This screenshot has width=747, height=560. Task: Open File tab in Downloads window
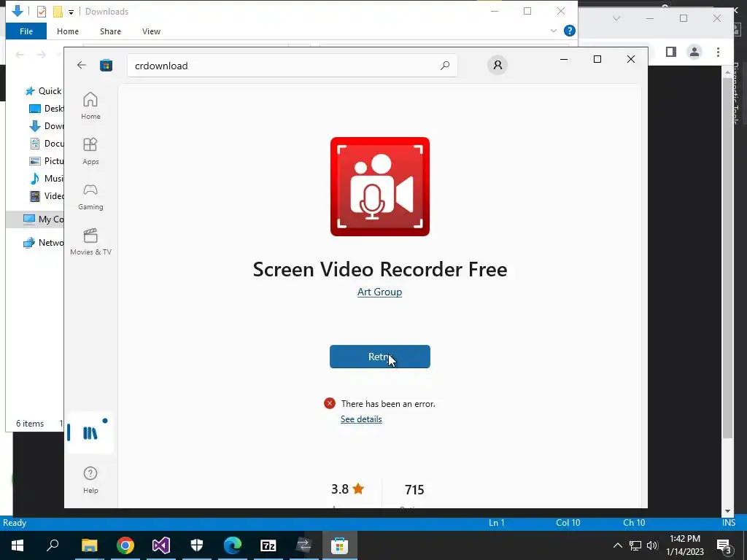(x=26, y=31)
